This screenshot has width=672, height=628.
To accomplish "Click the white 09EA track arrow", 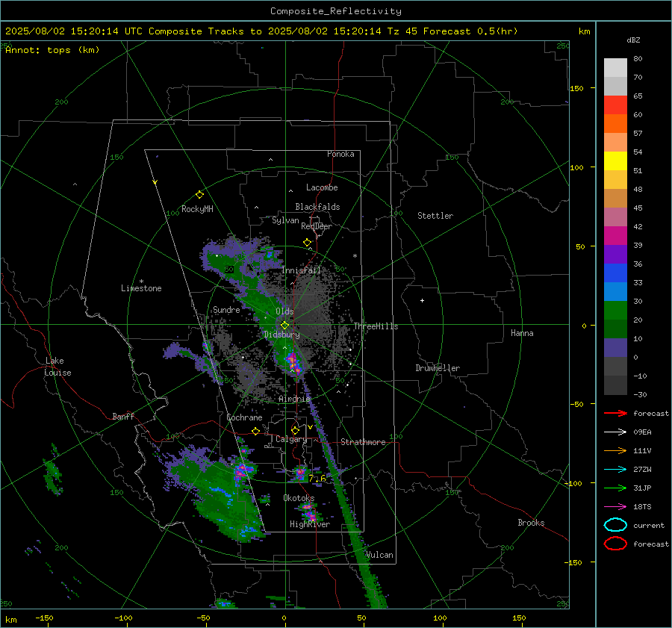I will (615, 432).
